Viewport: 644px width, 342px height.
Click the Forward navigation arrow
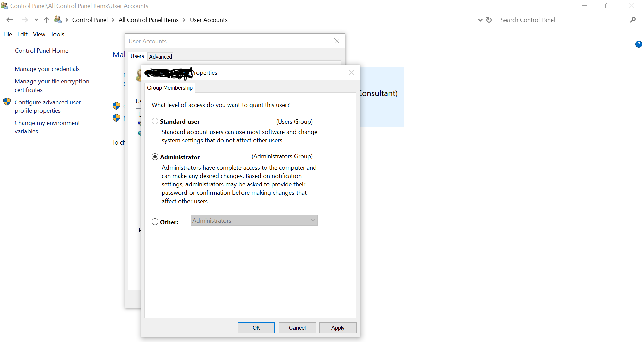click(x=25, y=20)
